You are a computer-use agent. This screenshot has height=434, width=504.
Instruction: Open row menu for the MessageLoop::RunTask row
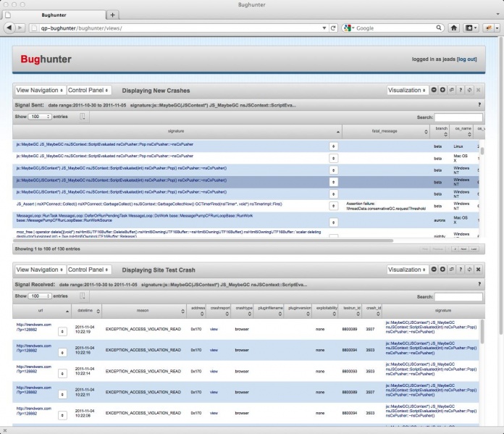[333, 222]
